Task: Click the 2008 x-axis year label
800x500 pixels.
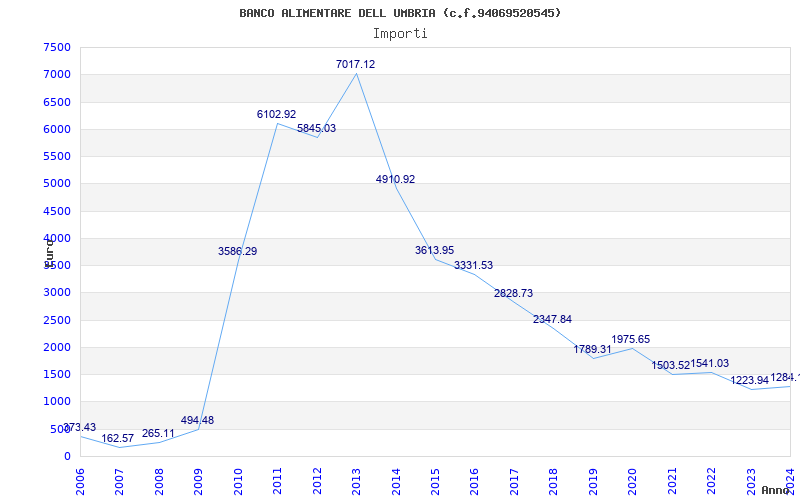Action: (x=159, y=482)
